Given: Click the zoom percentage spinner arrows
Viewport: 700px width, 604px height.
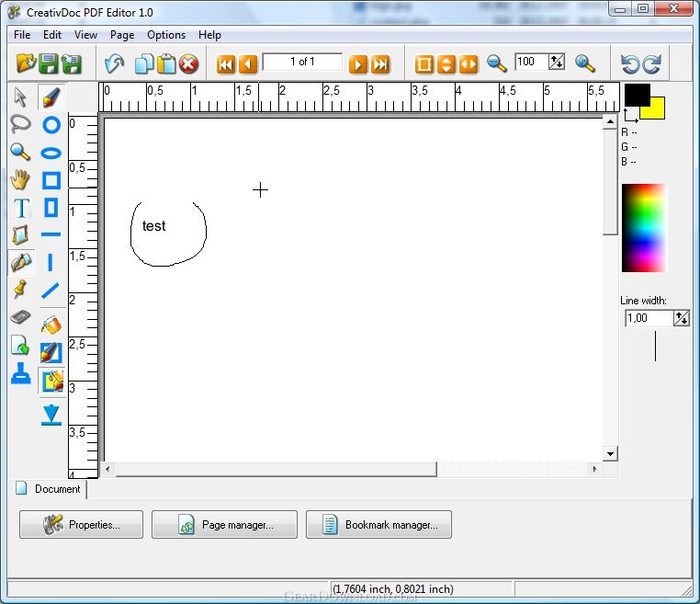Looking at the screenshot, I should click(557, 63).
